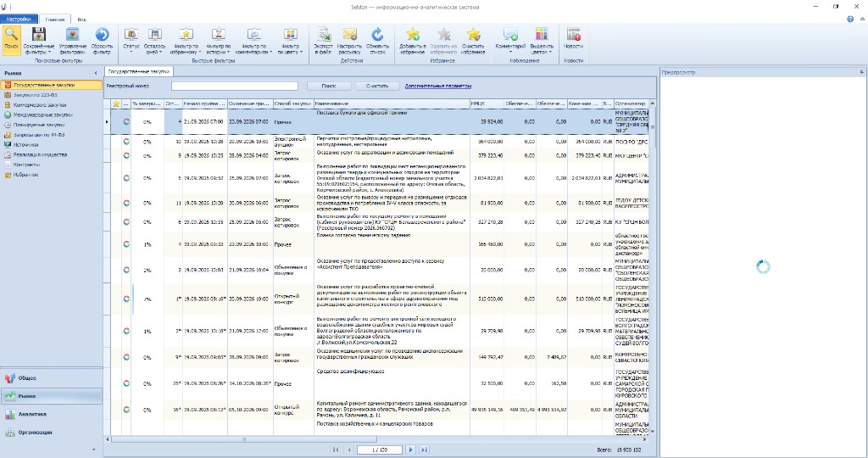Open Настроить рассылку envelope icon
The image size is (868, 458).
pos(349,40)
